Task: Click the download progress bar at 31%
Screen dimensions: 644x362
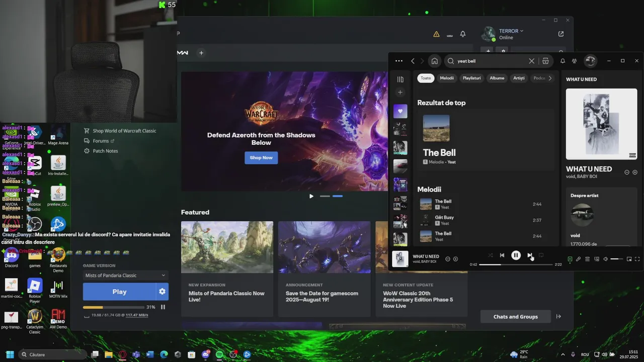Action: (113, 307)
